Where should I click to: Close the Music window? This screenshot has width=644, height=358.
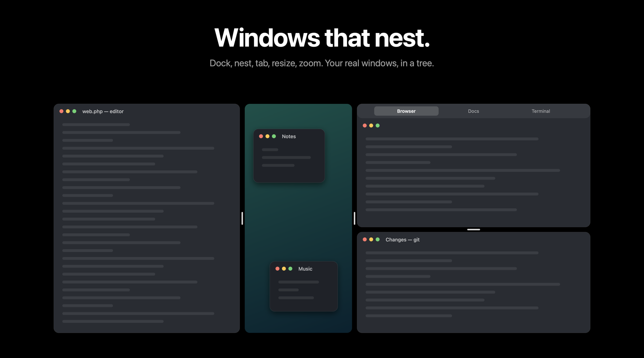point(278,269)
